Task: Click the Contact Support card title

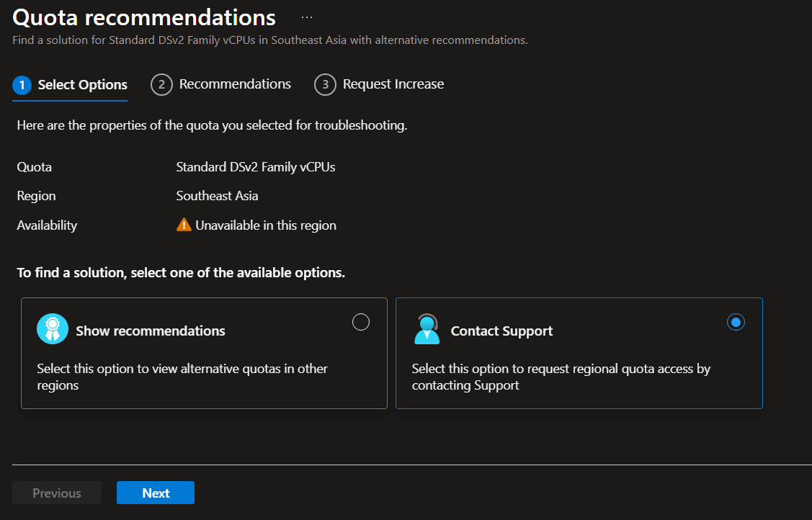Action: click(501, 331)
